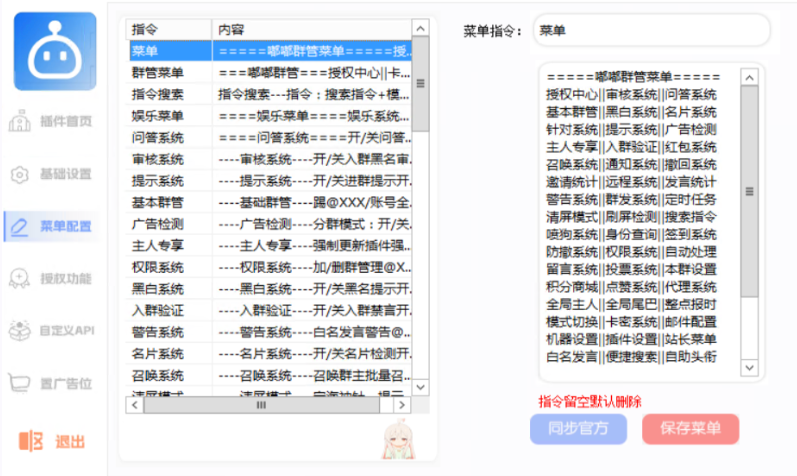The image size is (797, 476).
Task: Switch to 置广告位 menu label
Action: [x=66, y=383]
